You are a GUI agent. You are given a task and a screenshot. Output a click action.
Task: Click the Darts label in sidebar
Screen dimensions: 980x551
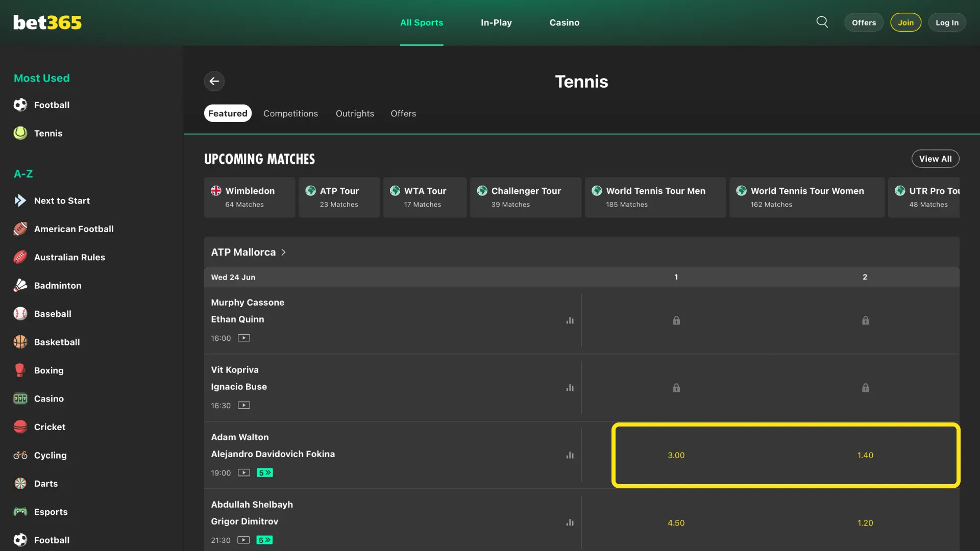(x=46, y=484)
